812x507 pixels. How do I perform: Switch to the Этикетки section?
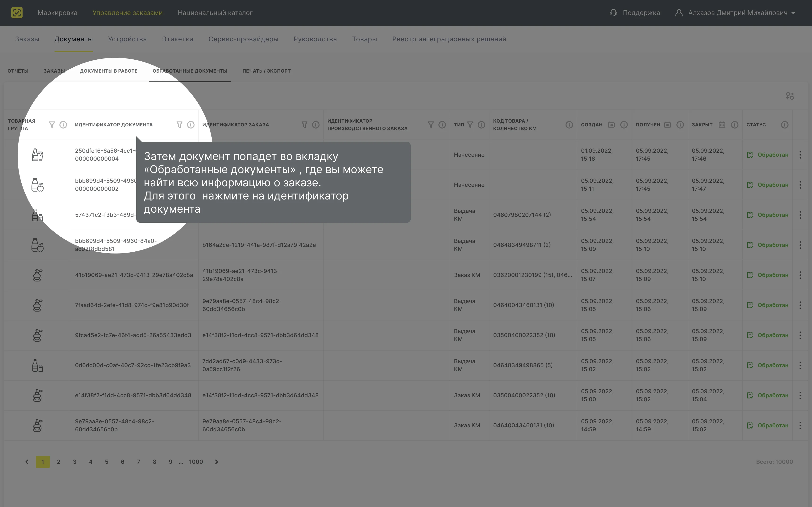coord(178,39)
